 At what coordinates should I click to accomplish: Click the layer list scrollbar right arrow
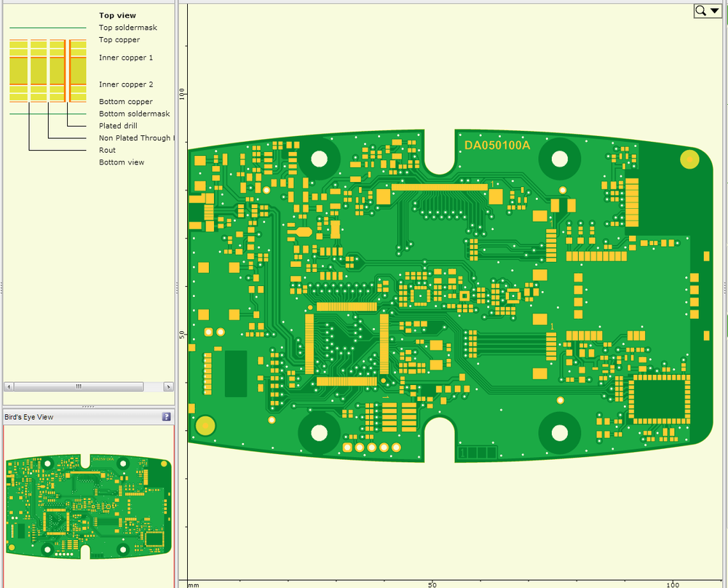click(x=169, y=386)
